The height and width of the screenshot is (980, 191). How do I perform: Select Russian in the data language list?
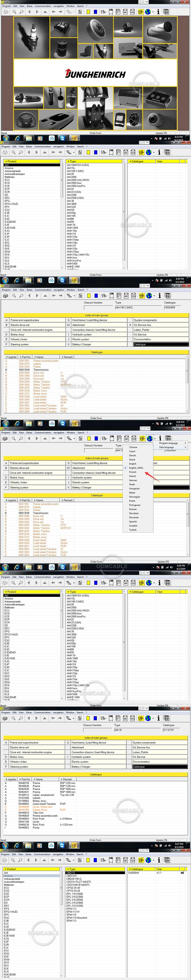(x=133, y=509)
